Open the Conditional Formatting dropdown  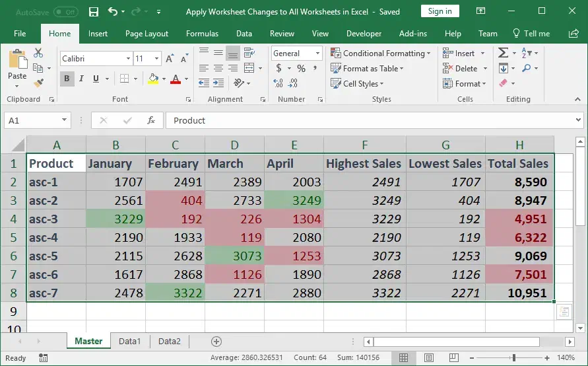point(381,53)
